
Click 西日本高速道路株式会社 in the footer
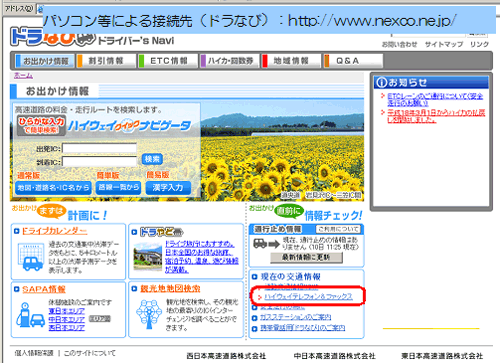pos(226,356)
